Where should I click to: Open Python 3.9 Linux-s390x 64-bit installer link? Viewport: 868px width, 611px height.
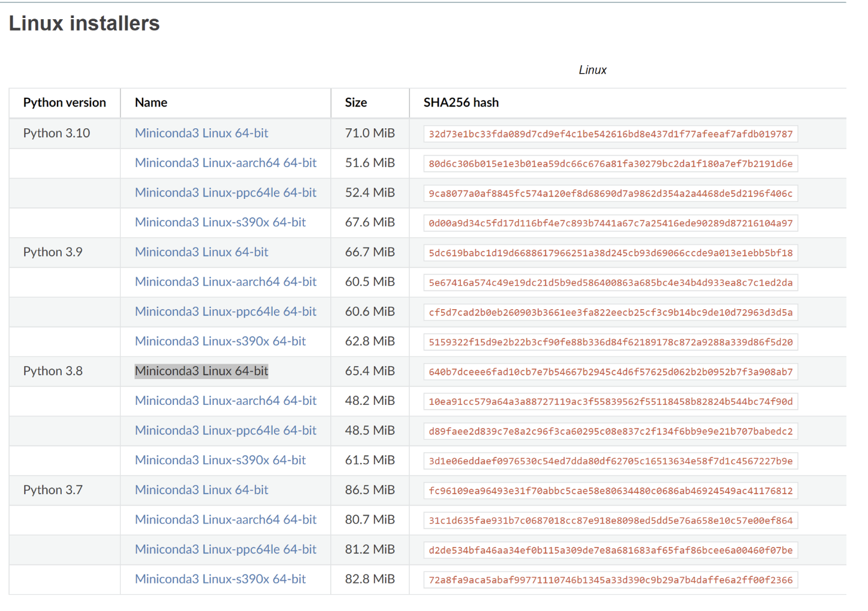click(220, 341)
